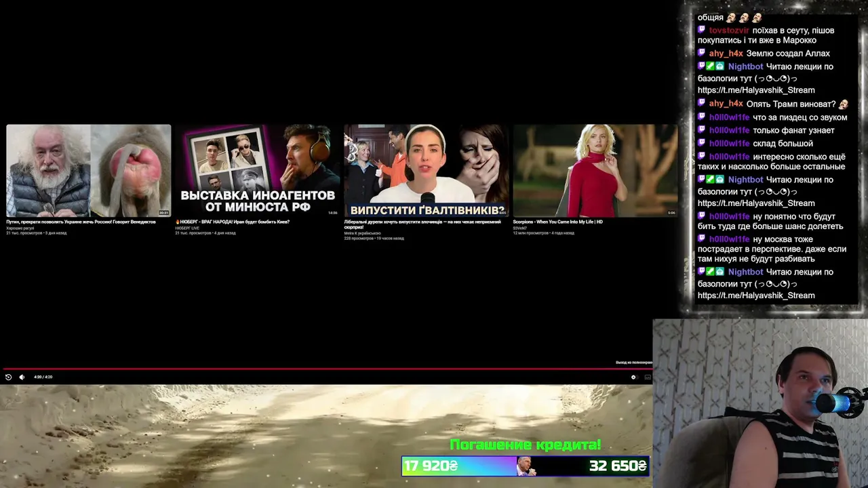Open the Venediktov suggested video thumbnail
Viewport: 868px width, 488px height.
88,170
